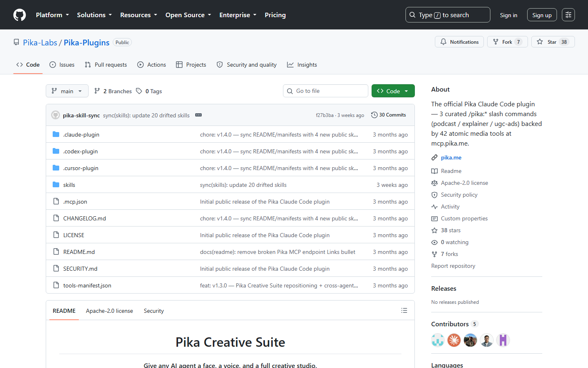The image size is (588, 368).
Task: Click the folder icon for .cursor-plugin
Action: 56,168
